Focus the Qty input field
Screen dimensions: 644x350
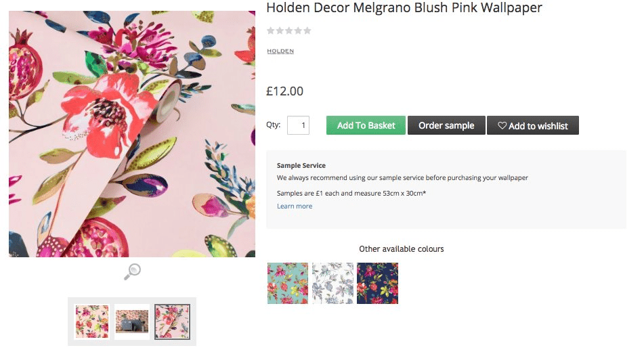pyautogui.click(x=298, y=125)
